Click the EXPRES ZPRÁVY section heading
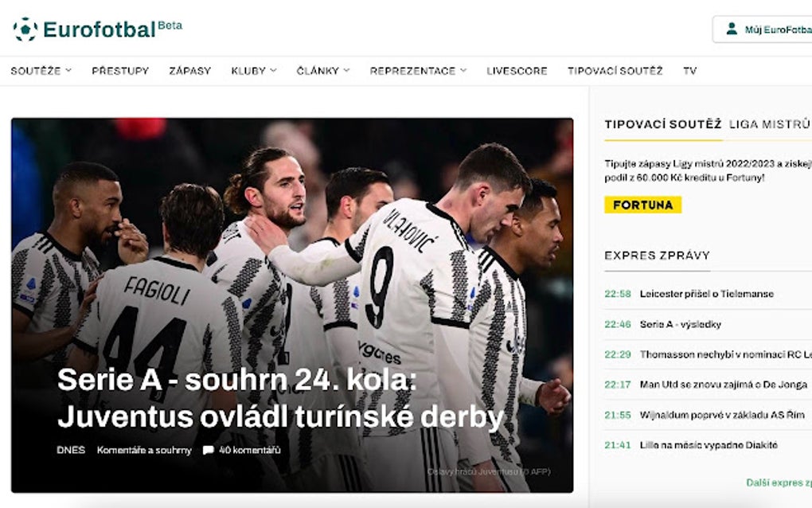812x508 pixels. click(x=657, y=256)
